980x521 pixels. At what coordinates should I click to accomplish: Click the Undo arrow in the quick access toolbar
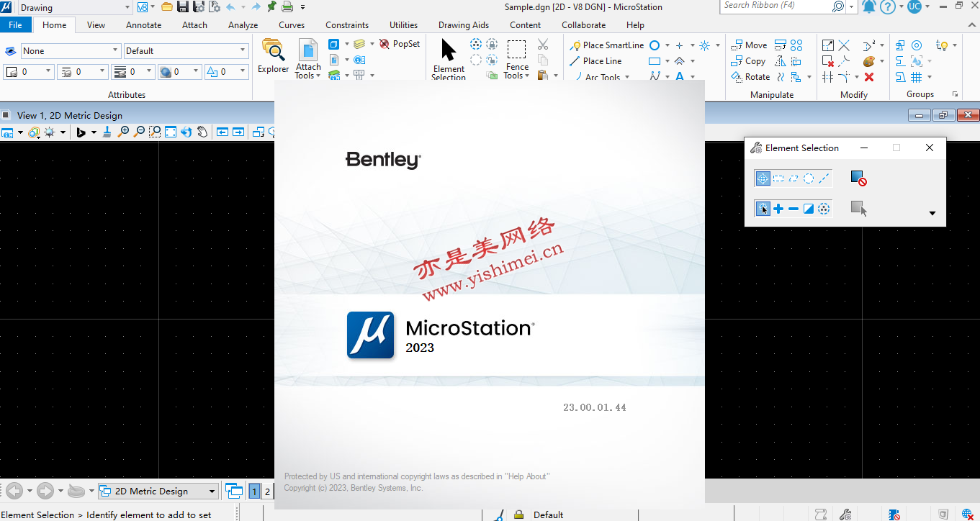tap(231, 7)
